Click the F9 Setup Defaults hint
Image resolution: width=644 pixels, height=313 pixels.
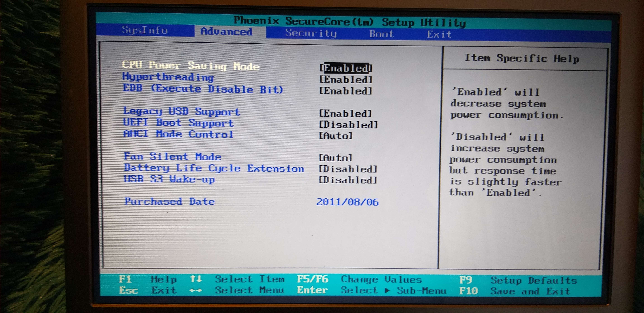tap(518, 280)
